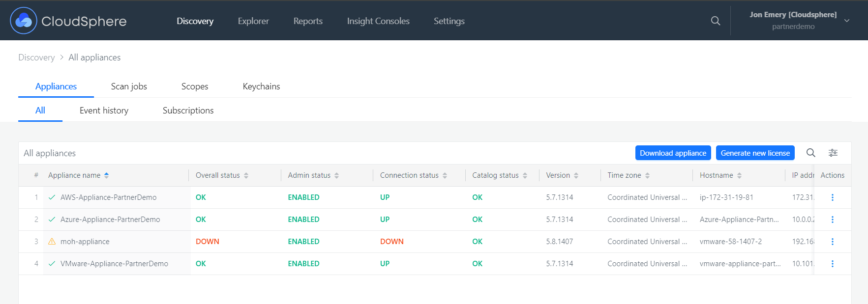Sort by Appliance name using the sort arrows
868x304 pixels.
(107, 175)
